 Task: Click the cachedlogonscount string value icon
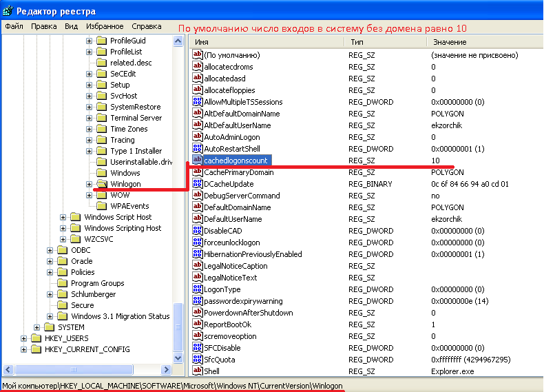tap(198, 160)
